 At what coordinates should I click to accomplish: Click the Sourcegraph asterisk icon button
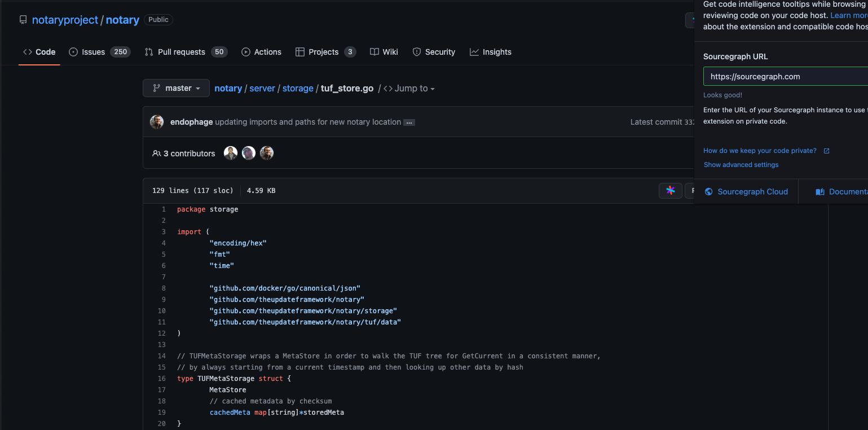(x=671, y=191)
